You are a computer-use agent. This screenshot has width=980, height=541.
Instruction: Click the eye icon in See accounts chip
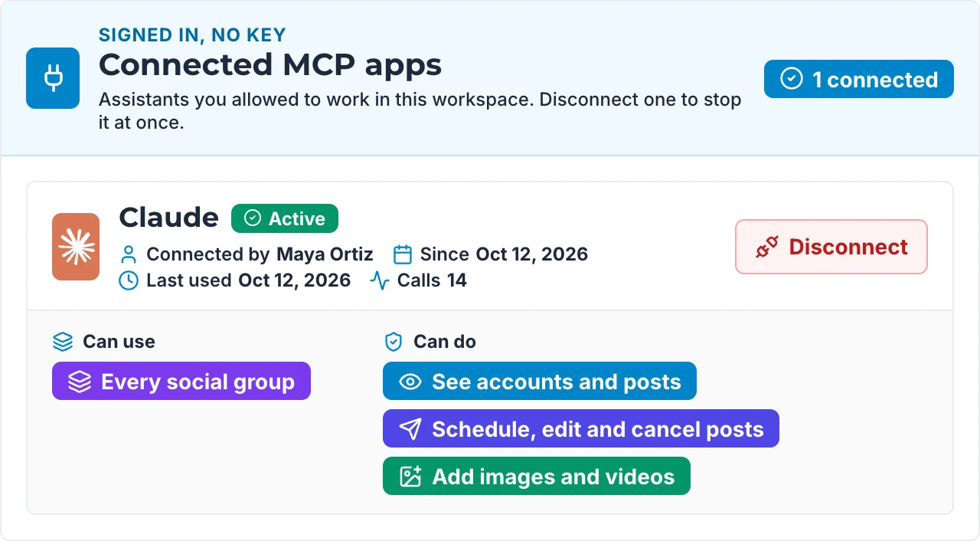point(411,382)
